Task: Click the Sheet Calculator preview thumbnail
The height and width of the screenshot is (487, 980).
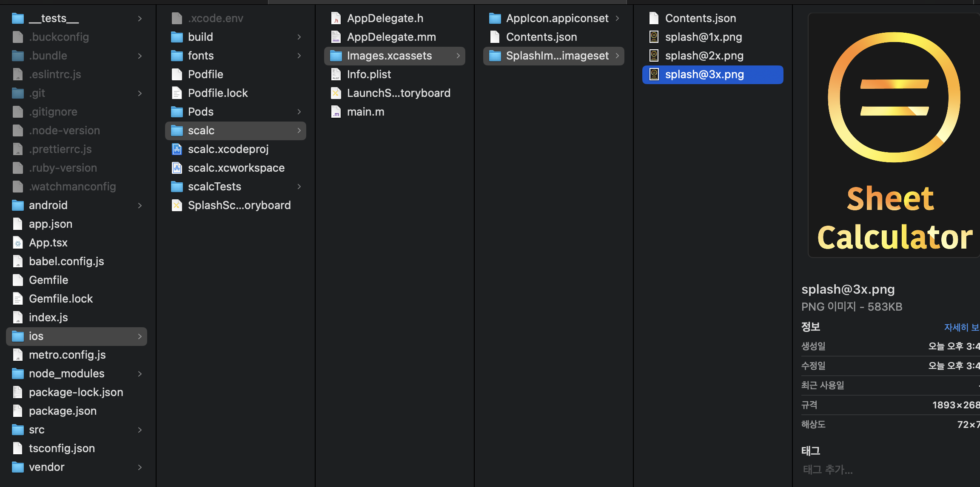Action: click(x=893, y=136)
